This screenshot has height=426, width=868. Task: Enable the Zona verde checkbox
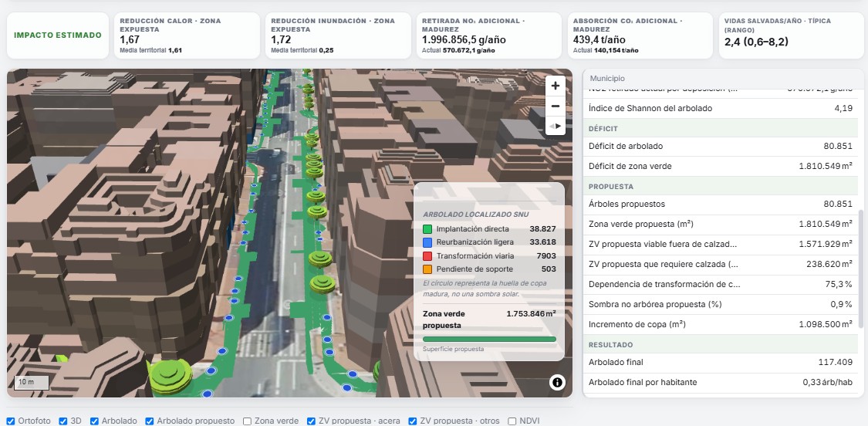coord(247,421)
